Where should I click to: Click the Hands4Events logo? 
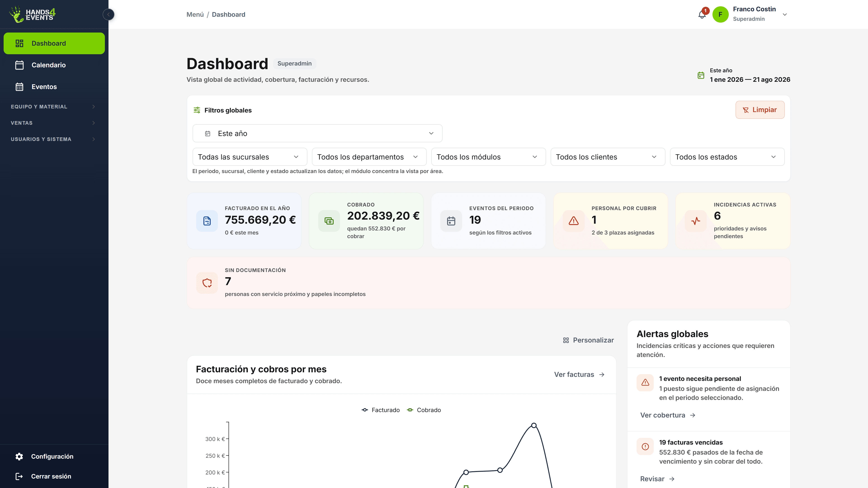click(x=32, y=14)
